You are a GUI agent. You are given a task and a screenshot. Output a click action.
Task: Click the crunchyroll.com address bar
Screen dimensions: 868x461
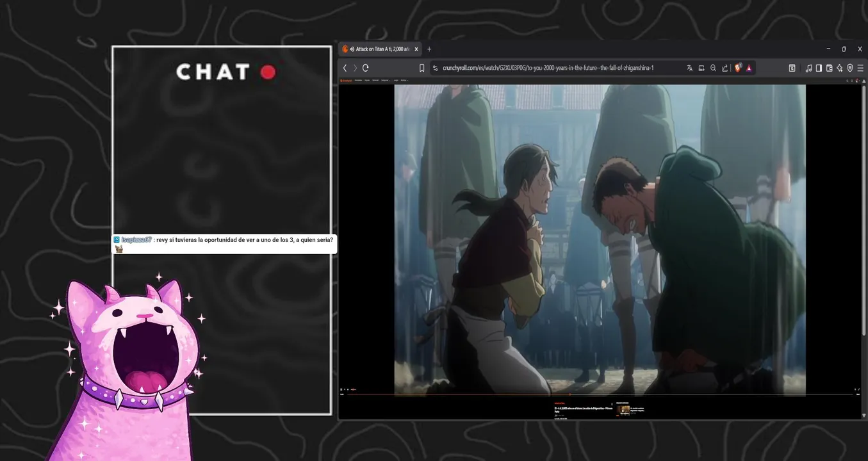coord(548,68)
